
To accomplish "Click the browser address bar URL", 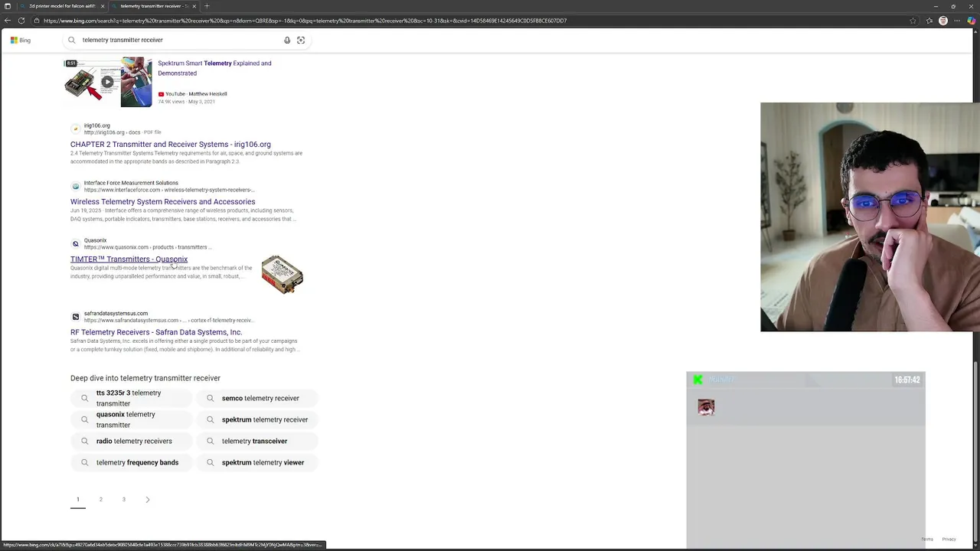I will pos(305,21).
